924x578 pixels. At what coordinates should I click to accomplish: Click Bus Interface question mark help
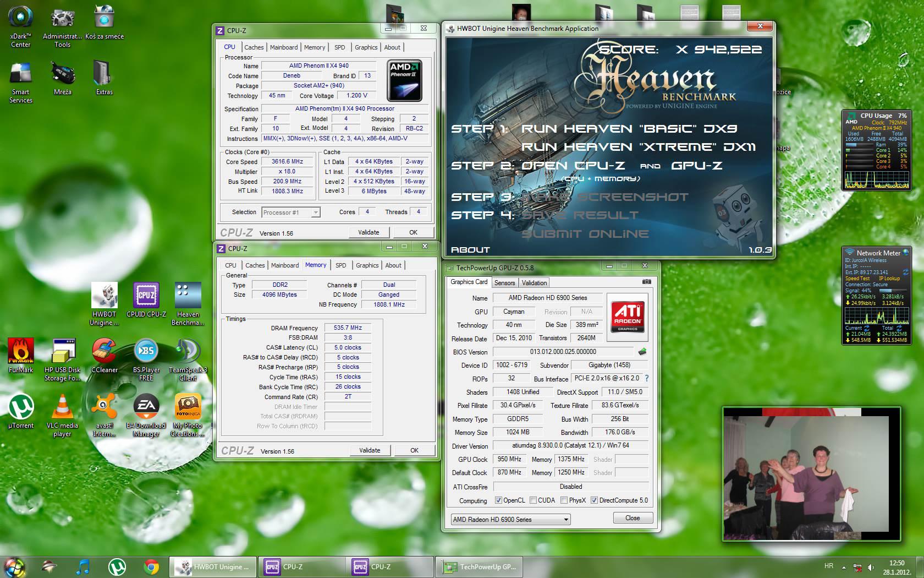click(647, 378)
